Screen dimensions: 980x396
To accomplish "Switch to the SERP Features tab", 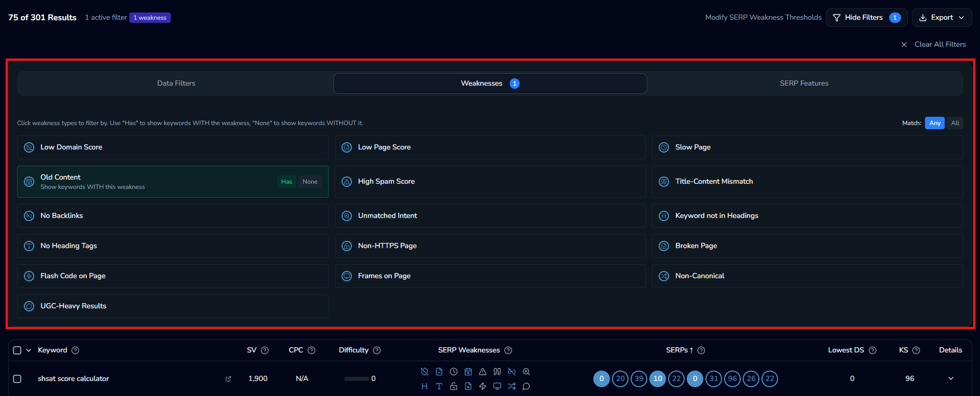I will tap(804, 84).
